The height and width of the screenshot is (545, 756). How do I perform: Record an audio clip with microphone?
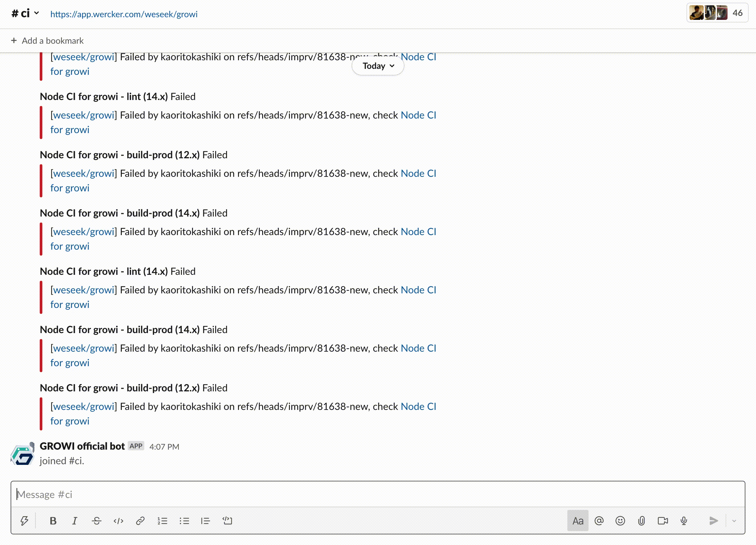click(684, 520)
